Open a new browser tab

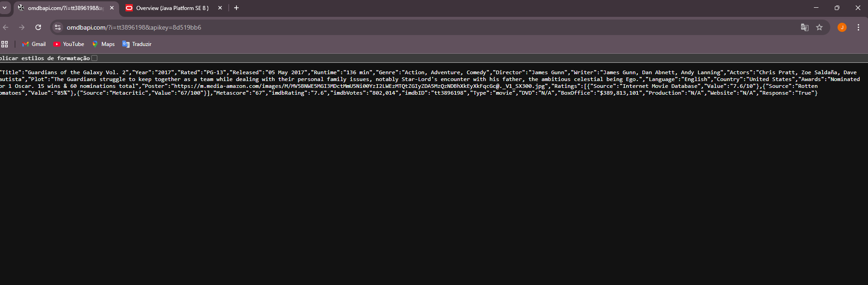(236, 8)
